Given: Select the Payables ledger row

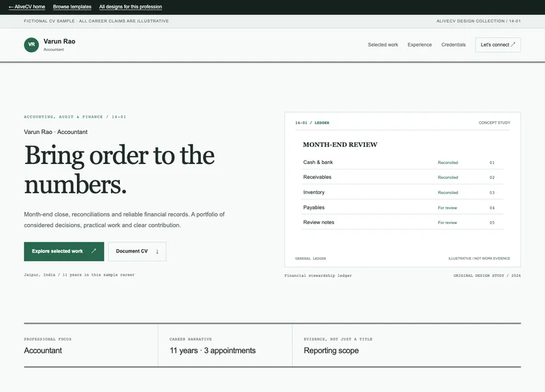Looking at the screenshot, I should coord(403,208).
